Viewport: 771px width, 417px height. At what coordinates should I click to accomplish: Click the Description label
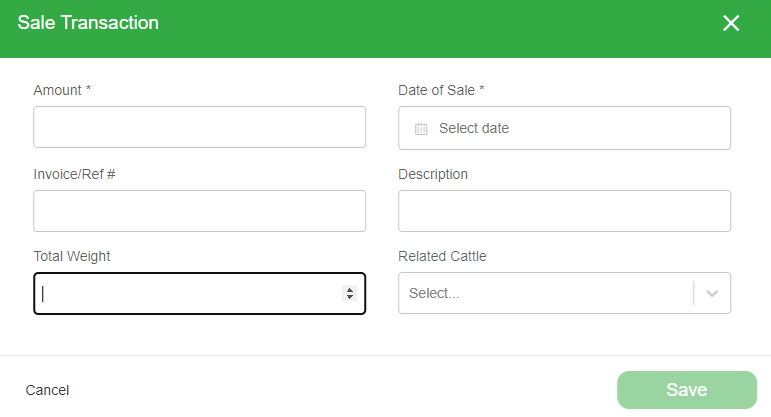tap(433, 175)
